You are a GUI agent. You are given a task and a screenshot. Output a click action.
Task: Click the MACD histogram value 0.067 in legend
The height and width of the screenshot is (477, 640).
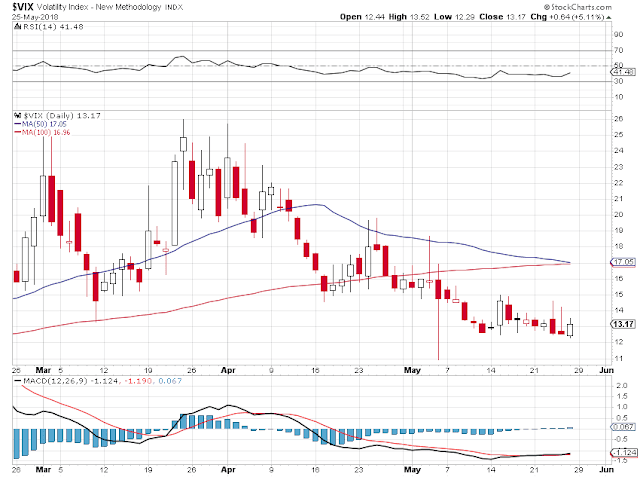tap(170, 381)
